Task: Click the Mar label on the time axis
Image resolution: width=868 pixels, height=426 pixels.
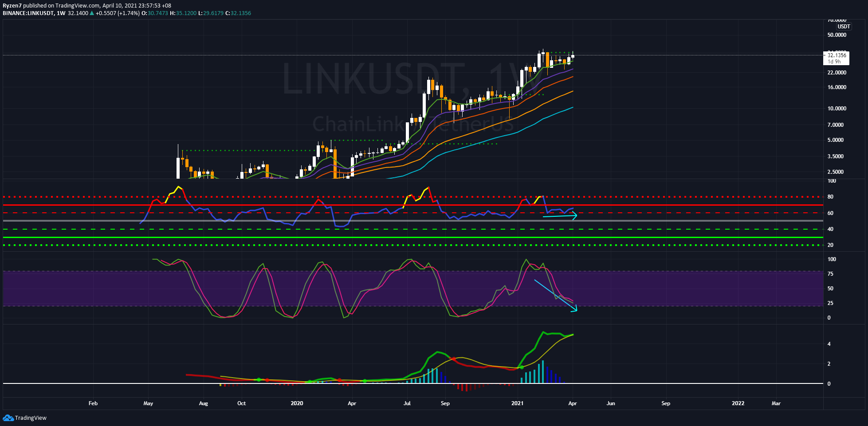Action: point(776,403)
